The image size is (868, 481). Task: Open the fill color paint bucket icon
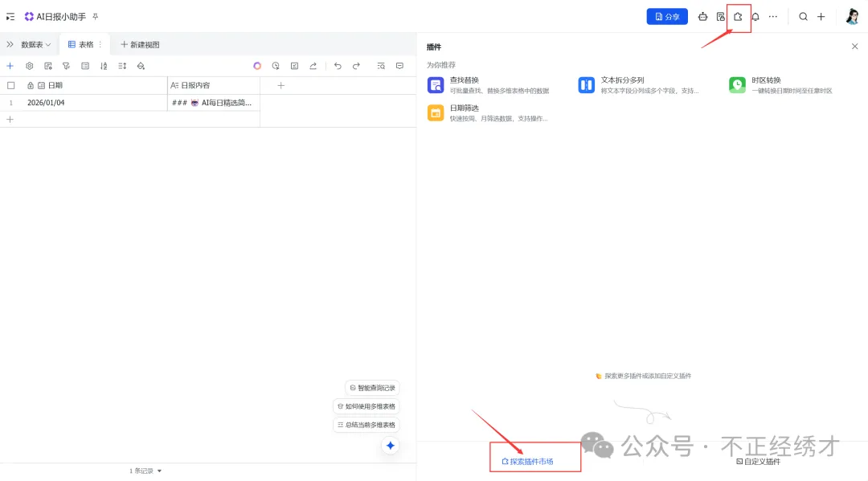coord(141,66)
